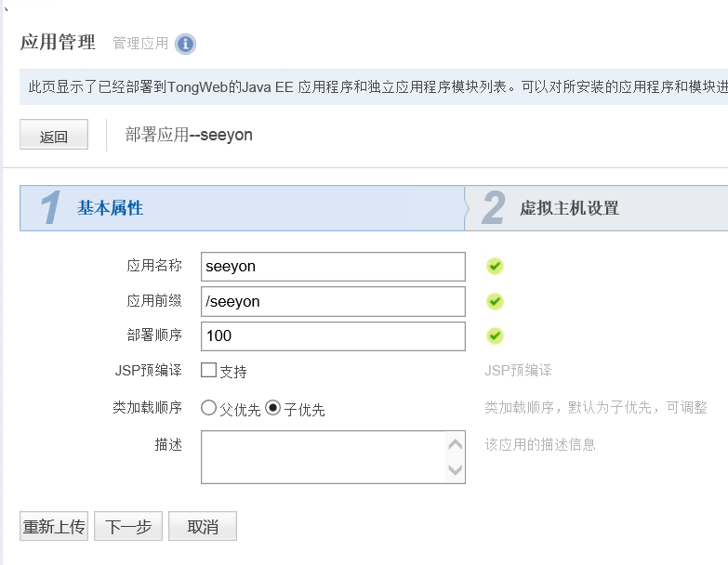Cancel deployment with 取消 button

coord(203,527)
